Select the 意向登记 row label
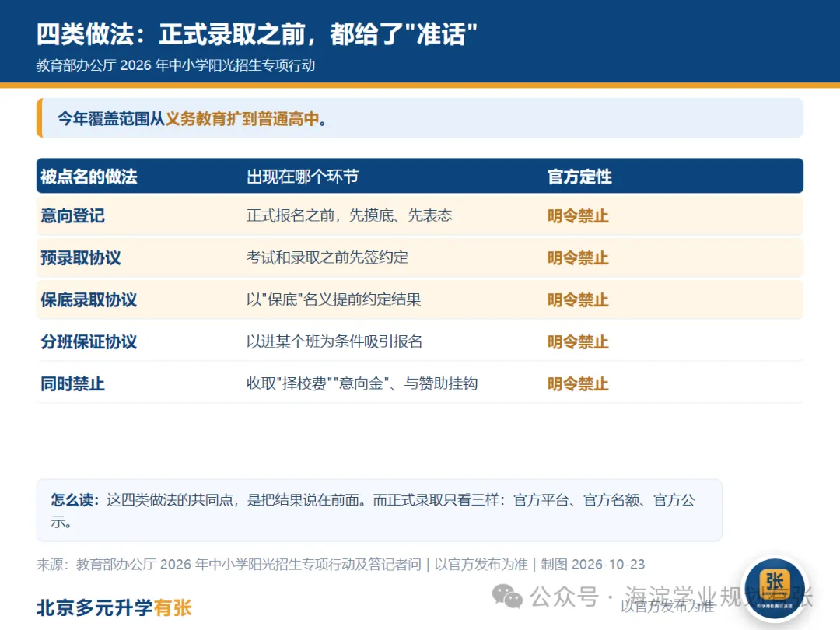This screenshot has width=840, height=630. click(x=73, y=215)
